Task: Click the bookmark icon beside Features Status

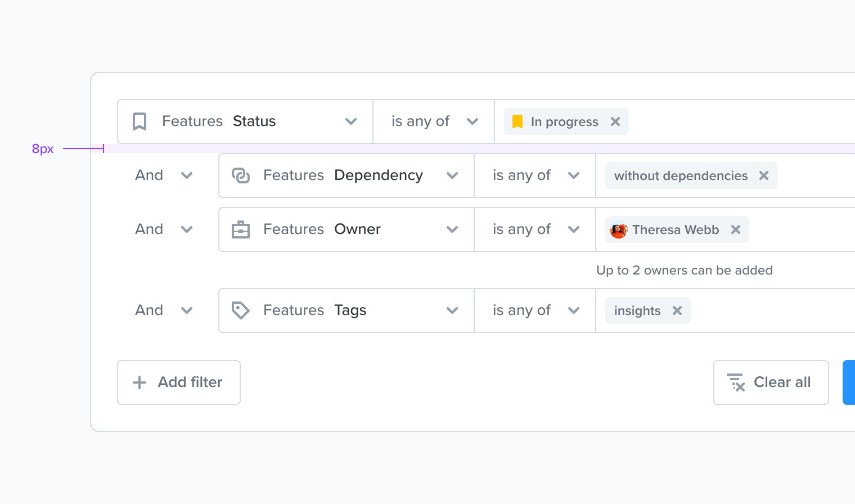Action: pos(139,121)
